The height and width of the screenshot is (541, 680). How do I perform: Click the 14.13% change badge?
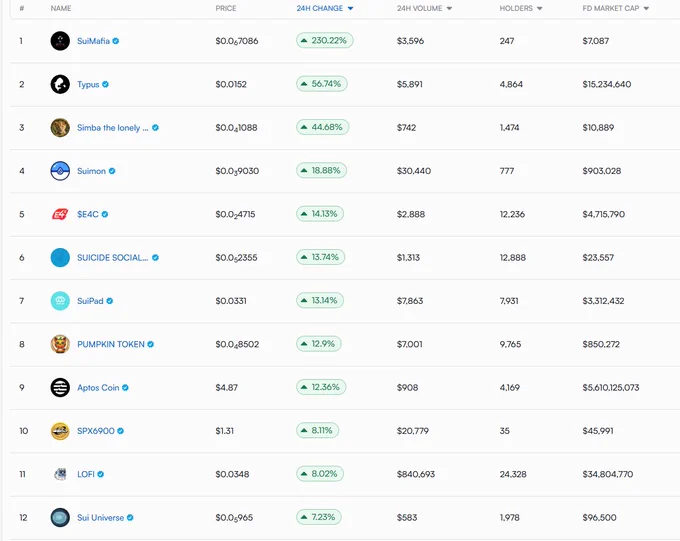pos(320,214)
